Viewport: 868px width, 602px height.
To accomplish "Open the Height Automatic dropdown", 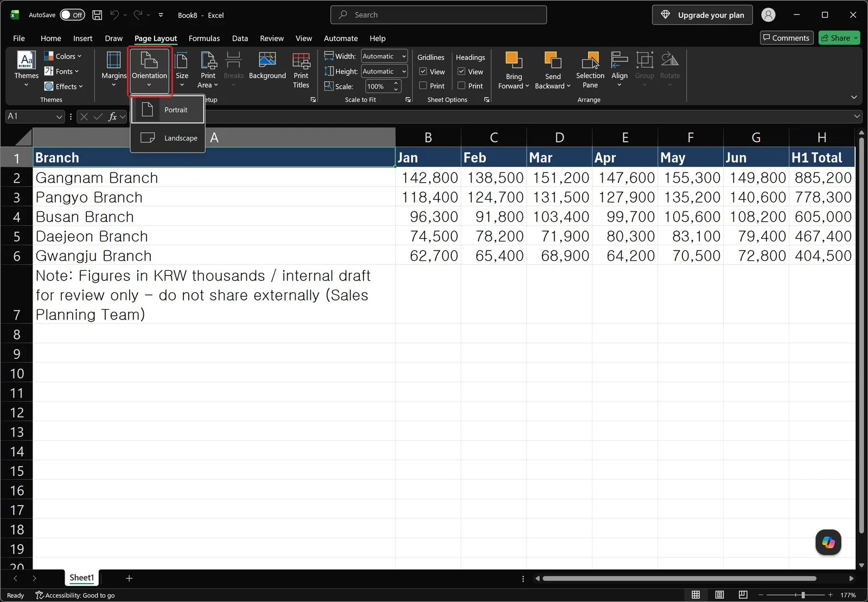I will 404,72.
